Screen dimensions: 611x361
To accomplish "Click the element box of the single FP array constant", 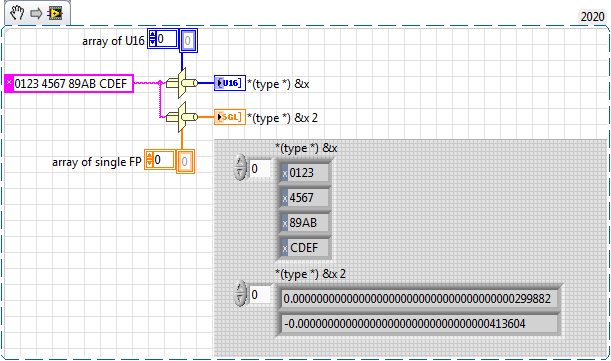I will 185,161.
